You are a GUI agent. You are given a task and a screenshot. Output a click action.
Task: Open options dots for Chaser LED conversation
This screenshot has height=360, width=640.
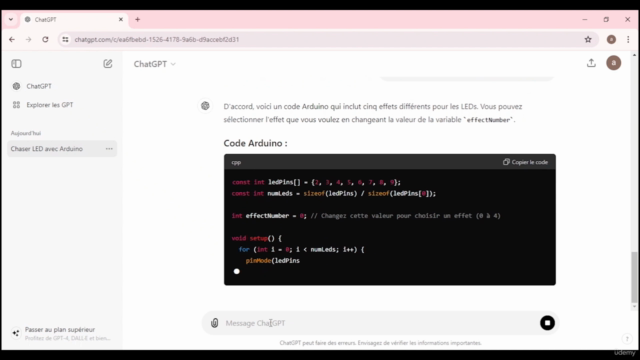[109, 149]
